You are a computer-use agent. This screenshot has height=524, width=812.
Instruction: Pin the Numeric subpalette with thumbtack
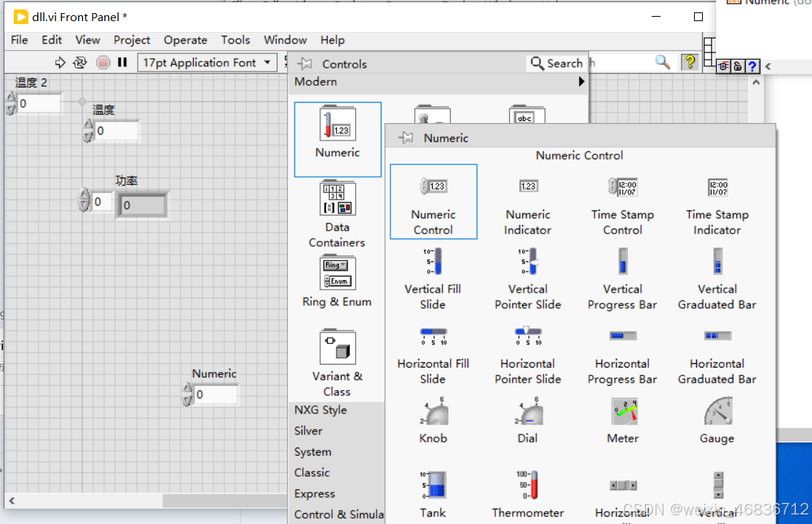pyautogui.click(x=406, y=138)
